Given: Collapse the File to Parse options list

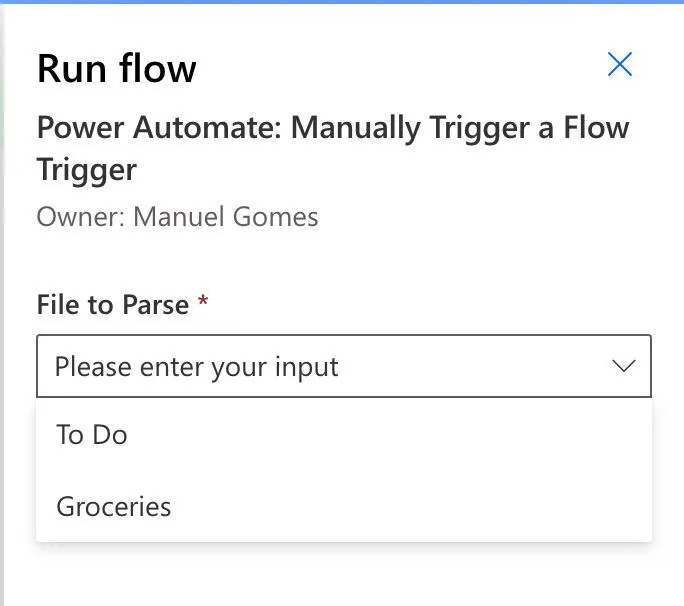Looking at the screenshot, I should pyautogui.click(x=623, y=366).
